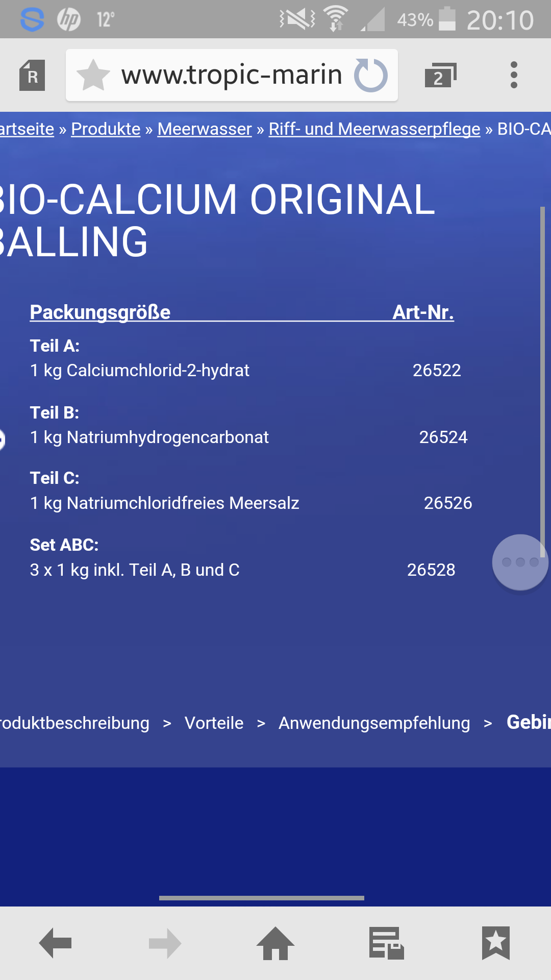
Task: Open the tab switcher showing 2
Action: pos(440,76)
